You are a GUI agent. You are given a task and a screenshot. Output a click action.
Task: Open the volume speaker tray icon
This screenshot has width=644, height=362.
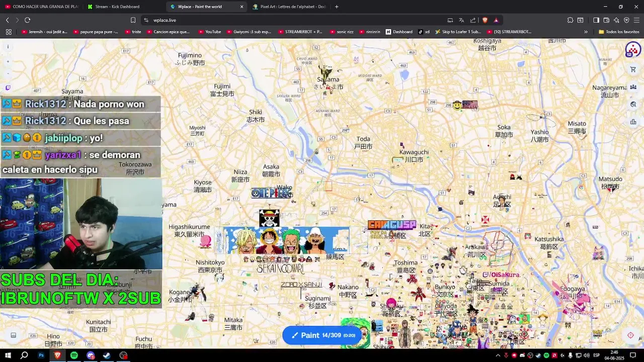click(586, 355)
